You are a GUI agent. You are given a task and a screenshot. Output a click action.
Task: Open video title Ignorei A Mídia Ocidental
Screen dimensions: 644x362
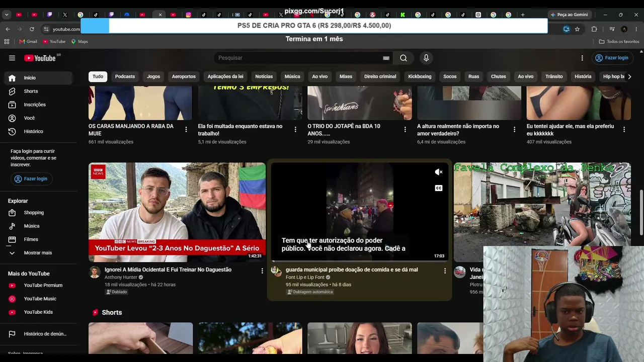tap(168, 269)
